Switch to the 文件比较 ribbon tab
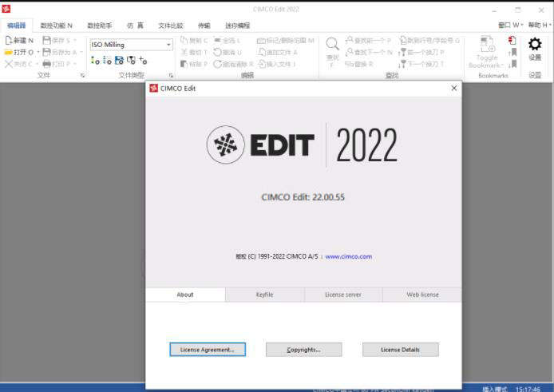 [x=171, y=26]
